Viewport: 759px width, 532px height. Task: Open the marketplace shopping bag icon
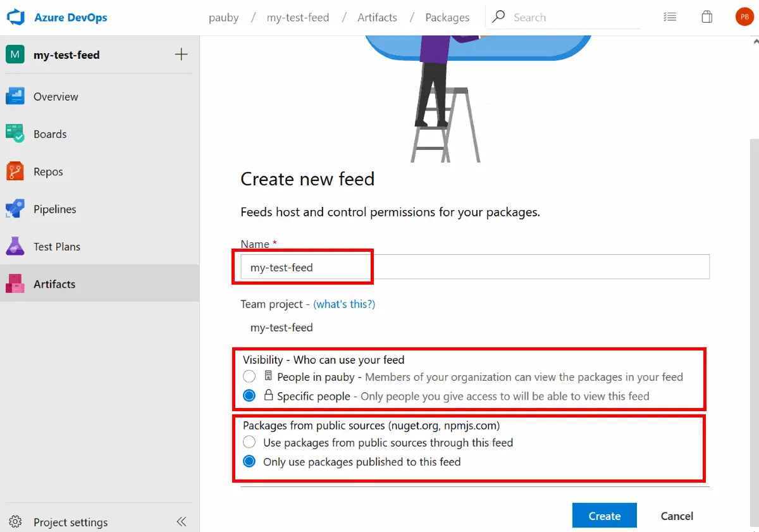[707, 17]
